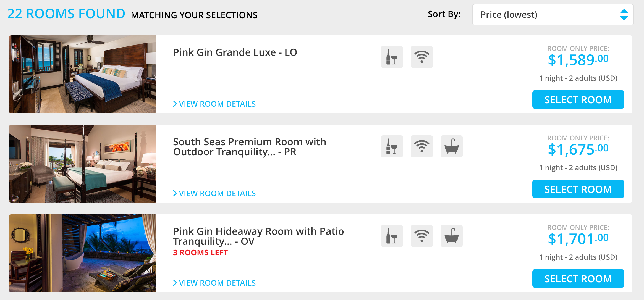Open Pink Gin Grande Luxe room photo
Image resolution: width=644 pixels, height=300 pixels.
click(x=83, y=74)
